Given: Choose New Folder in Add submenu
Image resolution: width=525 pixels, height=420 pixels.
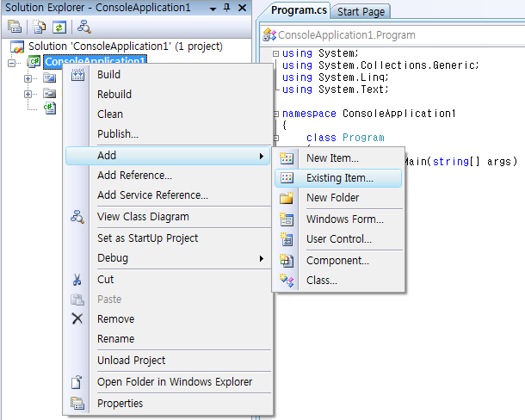Looking at the screenshot, I should tap(338, 198).
